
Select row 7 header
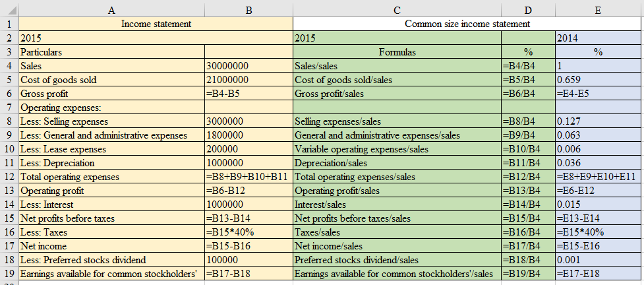coord(8,108)
